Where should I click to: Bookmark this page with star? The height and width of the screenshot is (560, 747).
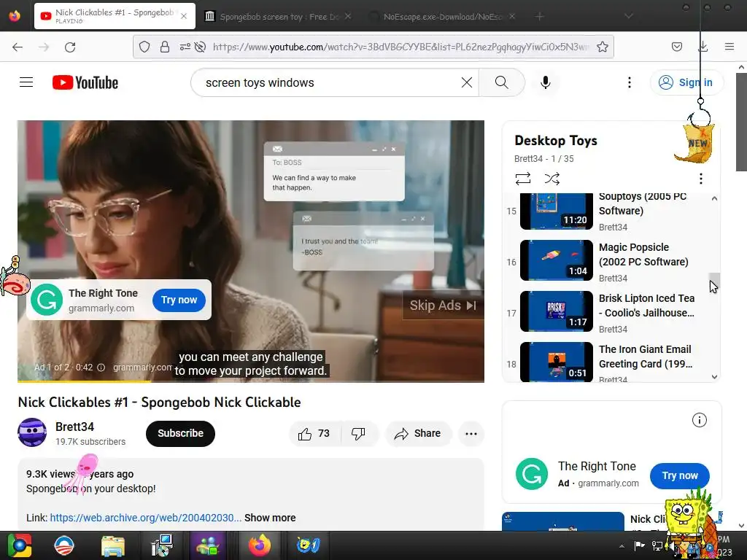pos(602,47)
